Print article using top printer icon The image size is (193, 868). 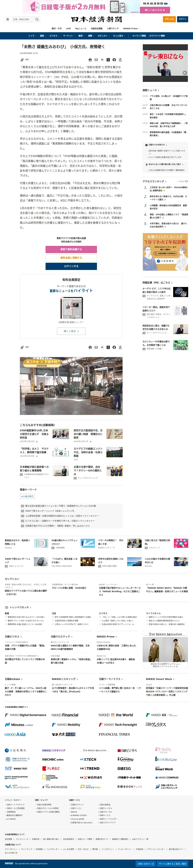(x=90, y=60)
